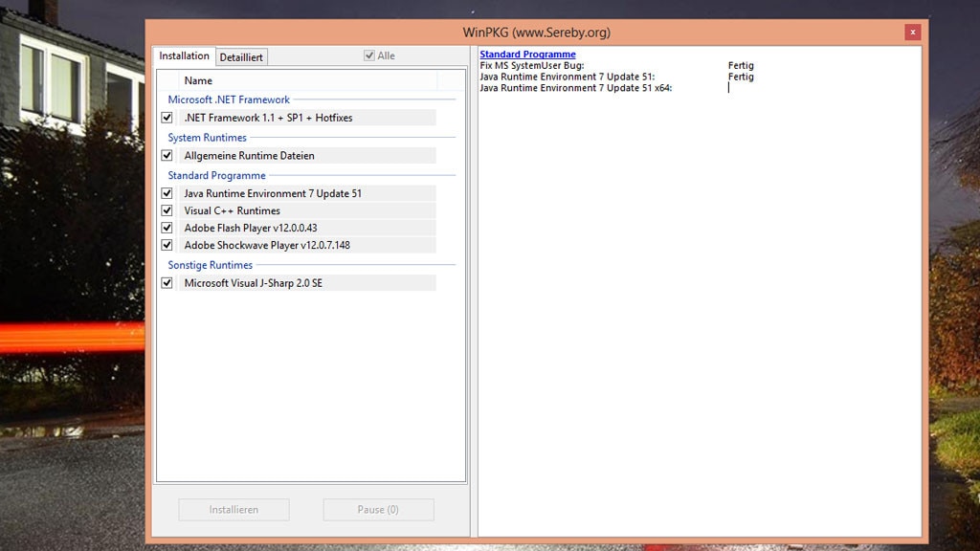Uncheck Adobe Flash Player v12.0.0.43

tap(167, 228)
